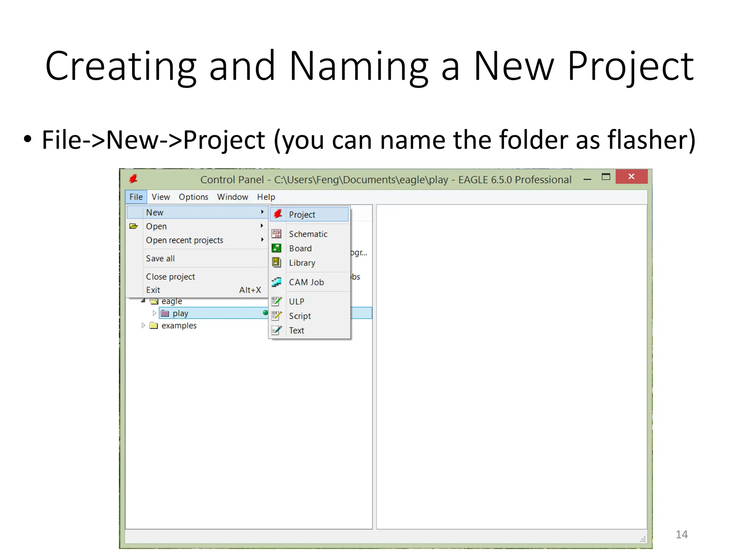Image resolution: width=747 pixels, height=560 pixels.
Task: Open the View menu
Action: tap(160, 197)
